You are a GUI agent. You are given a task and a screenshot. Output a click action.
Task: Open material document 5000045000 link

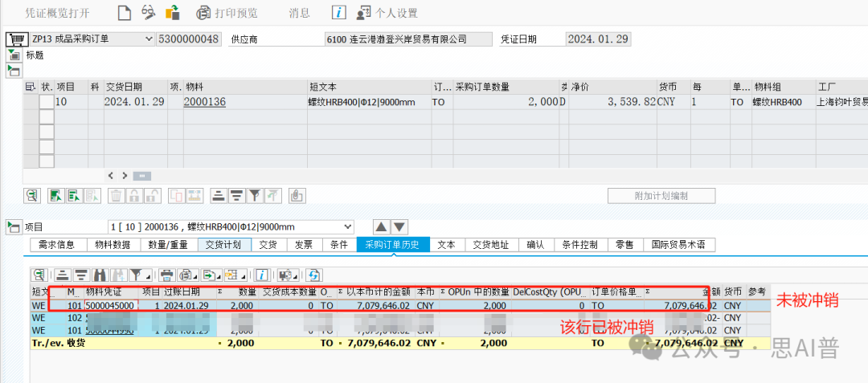[x=110, y=306]
